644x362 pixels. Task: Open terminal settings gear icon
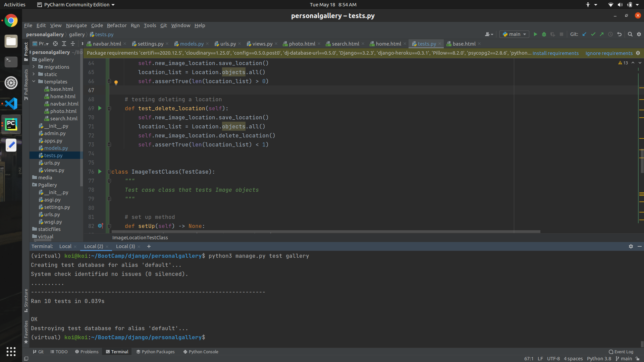click(x=631, y=246)
